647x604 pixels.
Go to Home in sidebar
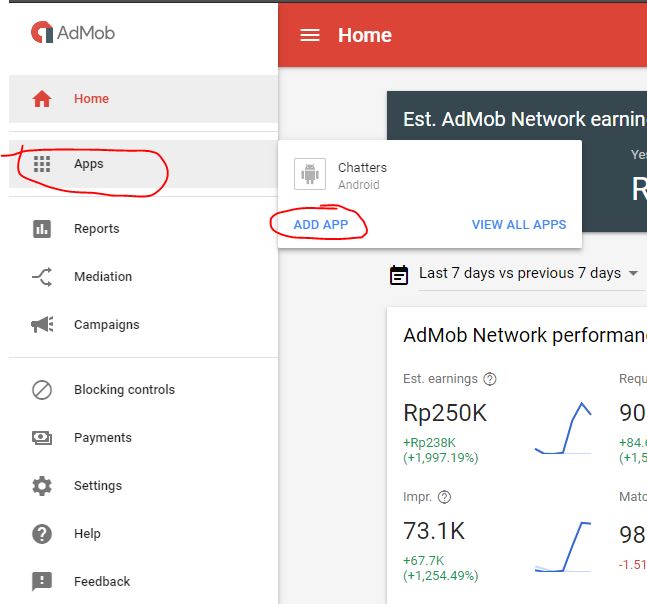(x=143, y=99)
